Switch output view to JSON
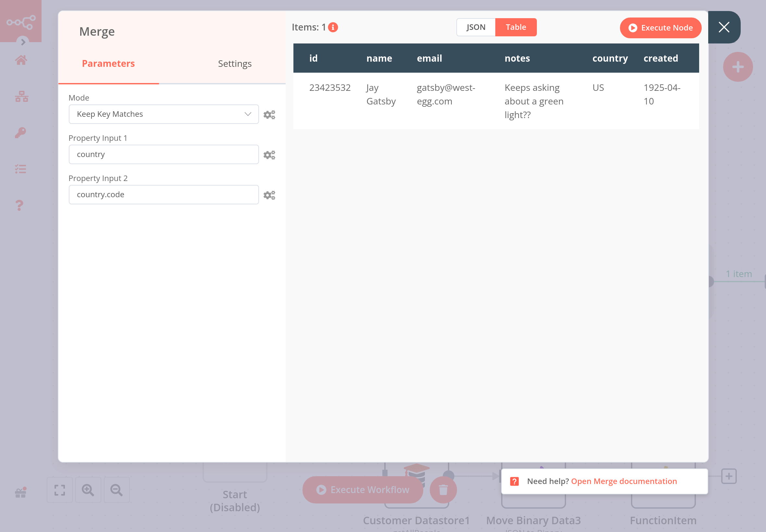The image size is (766, 532). pyautogui.click(x=476, y=27)
